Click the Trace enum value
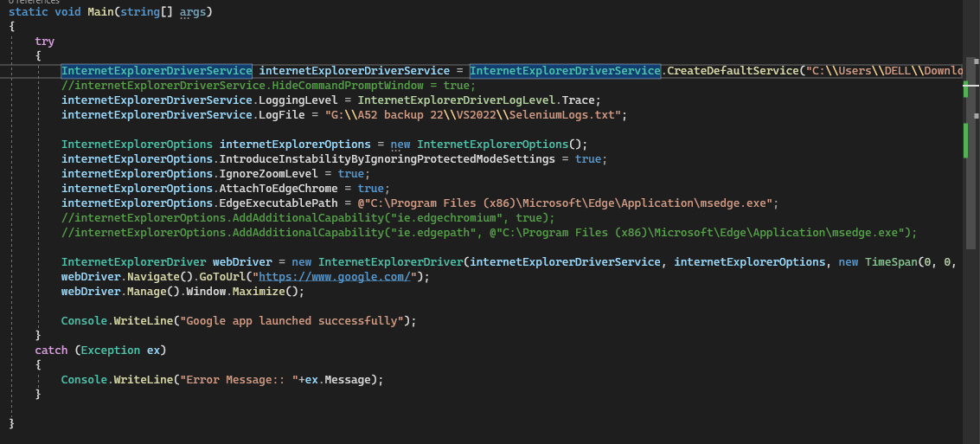The image size is (980, 444). pyautogui.click(x=578, y=100)
